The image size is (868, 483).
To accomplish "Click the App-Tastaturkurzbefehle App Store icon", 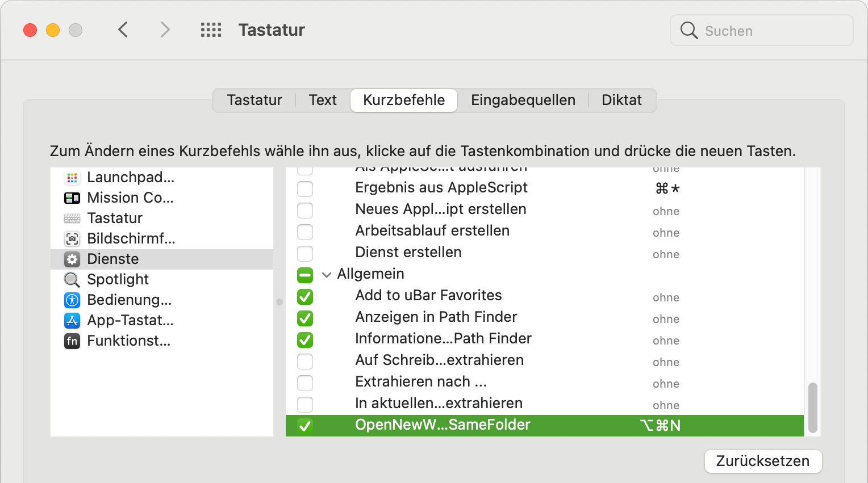I will pos(72,321).
